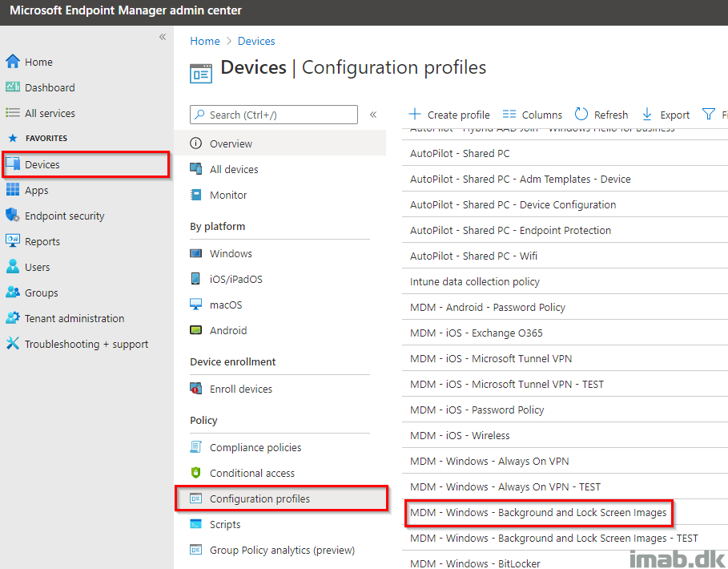
Task: Click the Enroll devices icon
Action: coord(196,389)
